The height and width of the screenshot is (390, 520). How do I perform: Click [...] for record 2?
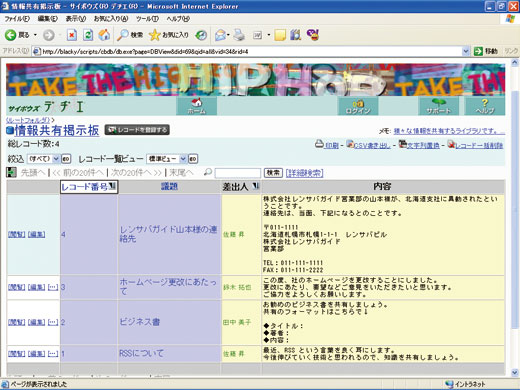point(53,322)
